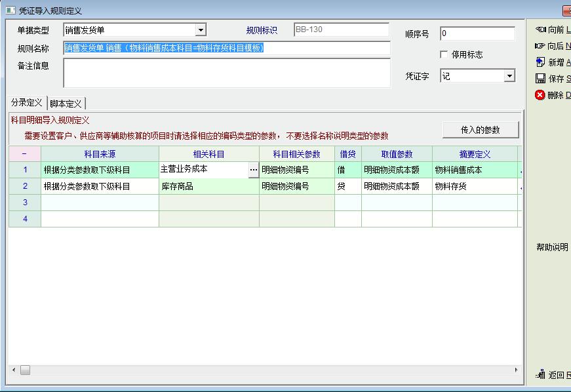Viewport: 571px width, 392px height.
Task: Click the horizontal scrollbar thumb under the grid
Action: pos(25,370)
